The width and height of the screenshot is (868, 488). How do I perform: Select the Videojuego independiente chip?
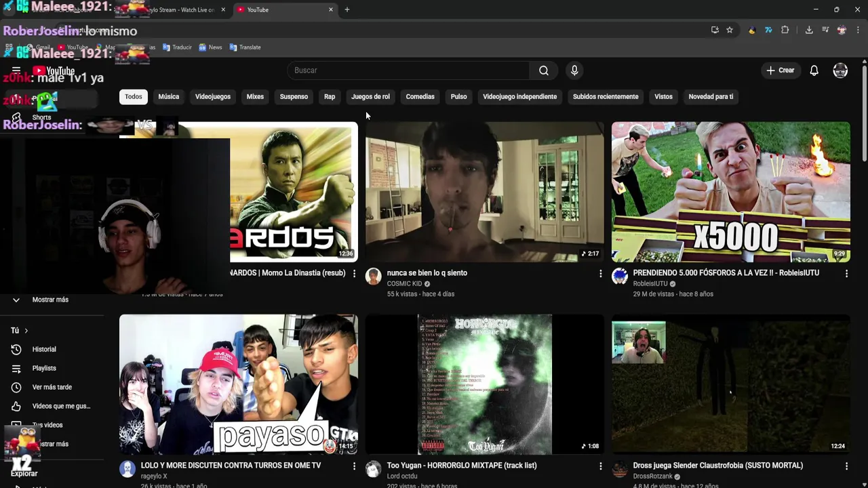(519, 96)
